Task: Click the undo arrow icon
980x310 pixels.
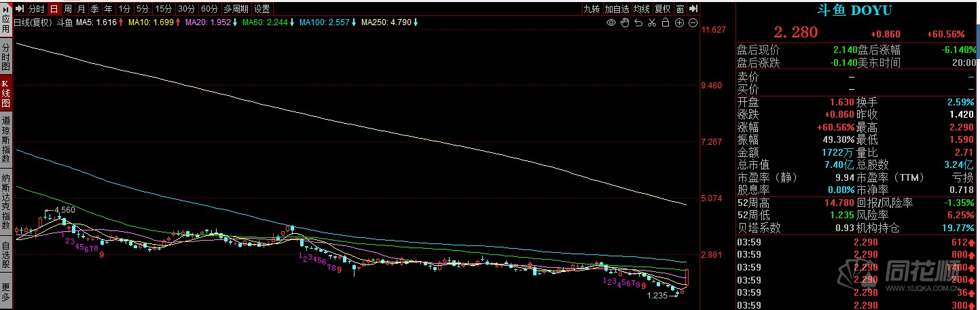Action: click(638, 22)
